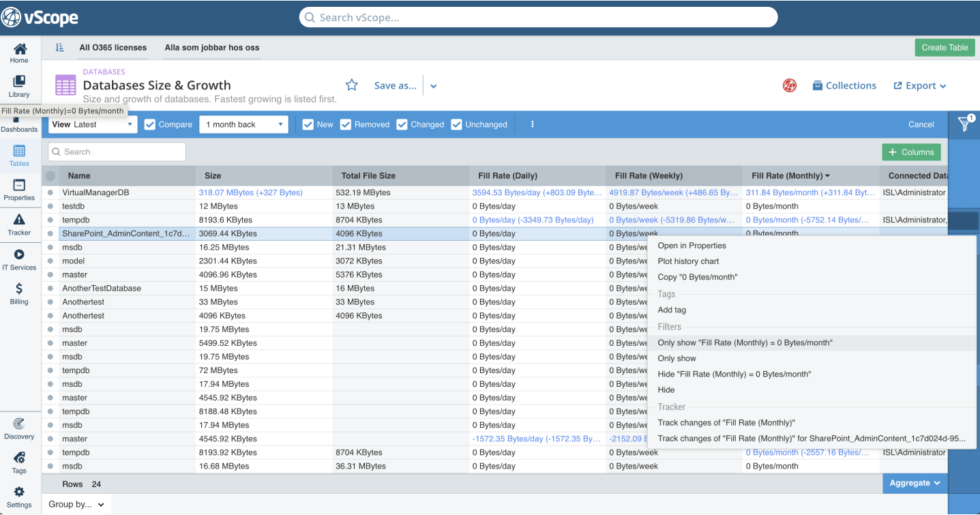Image resolution: width=980 pixels, height=515 pixels.
Task: Open Tags in the sidebar
Action: (x=19, y=462)
